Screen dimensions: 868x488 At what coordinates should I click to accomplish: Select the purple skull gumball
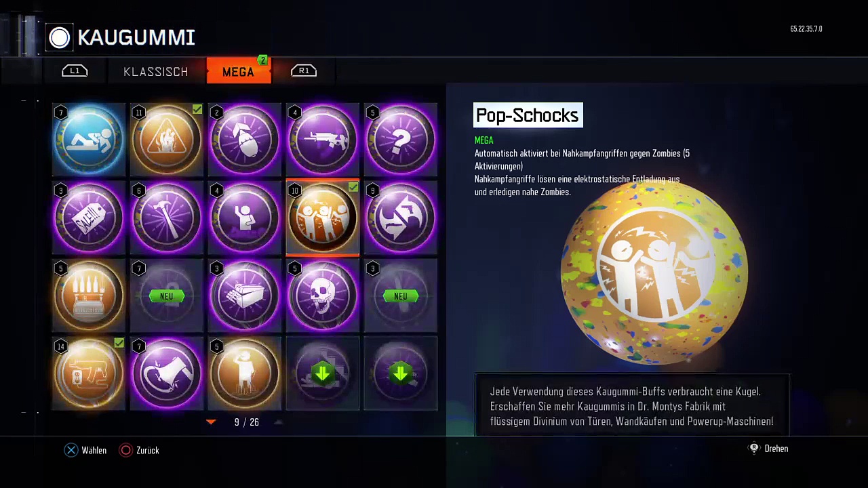[323, 296]
